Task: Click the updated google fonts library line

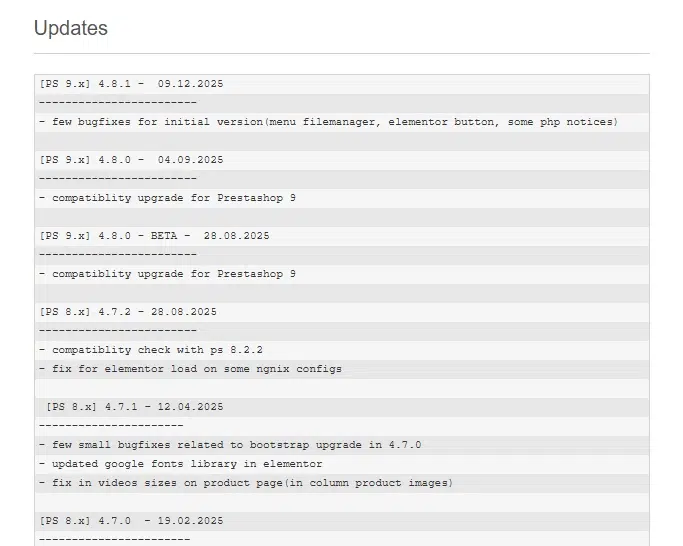Action: 180,464
